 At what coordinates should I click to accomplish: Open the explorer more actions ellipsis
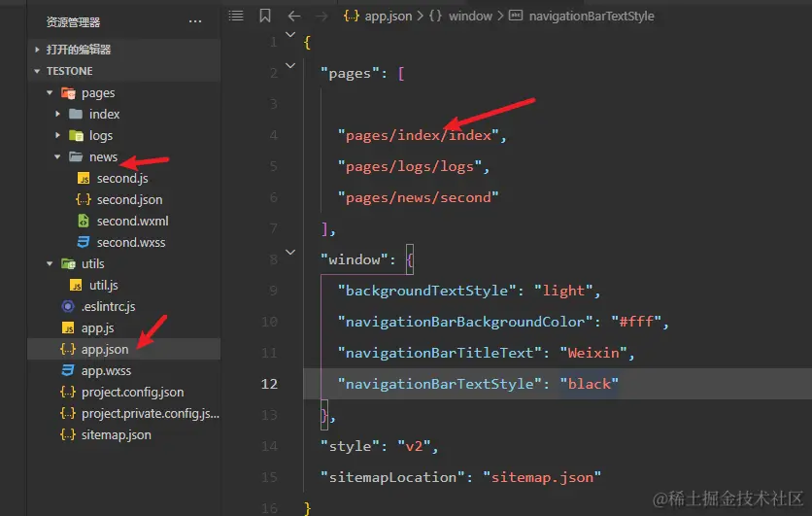click(194, 21)
